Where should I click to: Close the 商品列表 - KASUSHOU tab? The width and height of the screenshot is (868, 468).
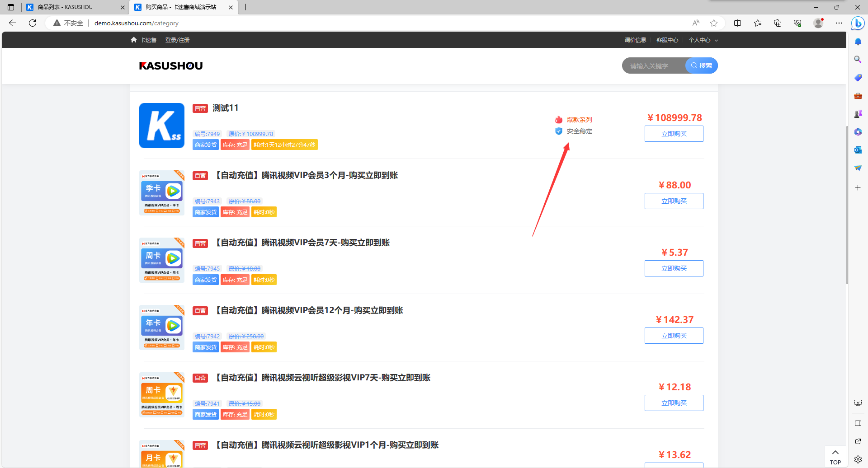tap(123, 7)
